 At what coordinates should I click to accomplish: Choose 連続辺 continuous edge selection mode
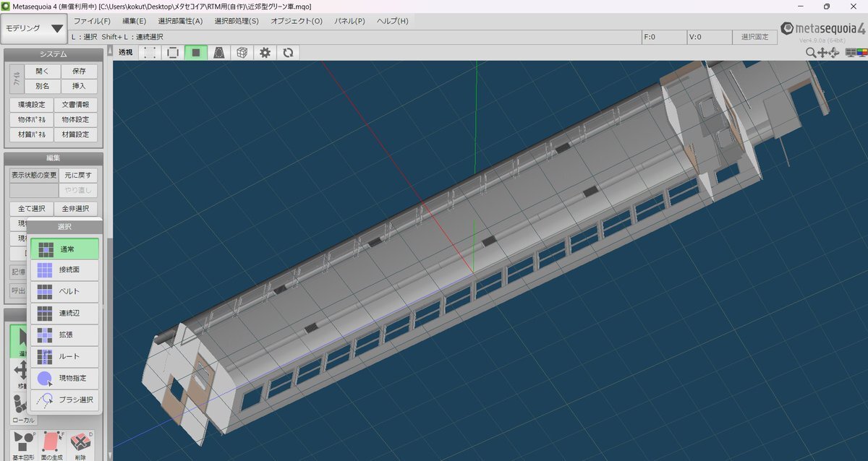(64, 314)
